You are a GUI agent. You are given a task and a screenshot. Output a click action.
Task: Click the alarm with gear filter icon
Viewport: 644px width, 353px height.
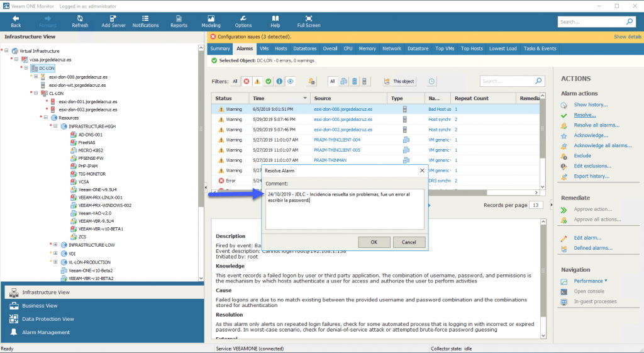coord(312,81)
